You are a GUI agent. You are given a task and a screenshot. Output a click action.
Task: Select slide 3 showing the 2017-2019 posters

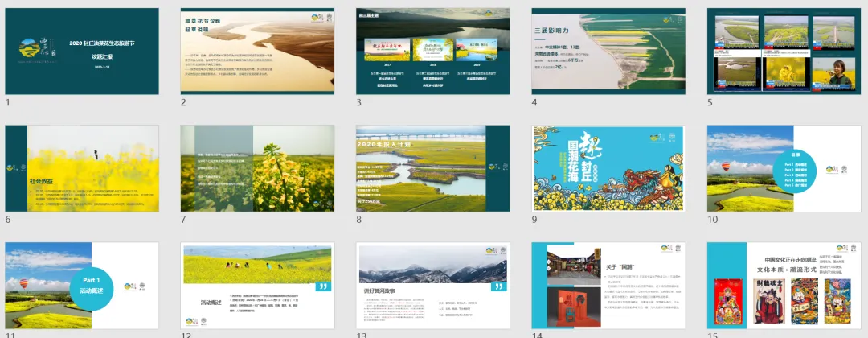[x=433, y=51]
